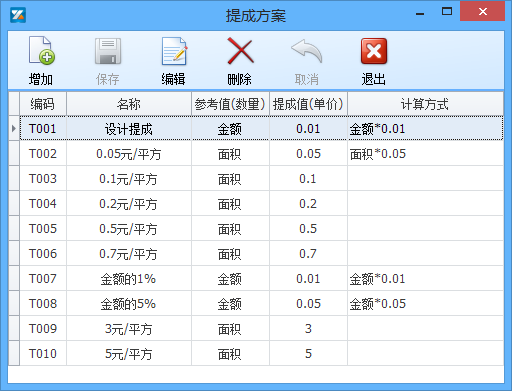The width and height of the screenshot is (512, 391).
Task: Select 提成值 cell 5 in row T010
Action: (x=308, y=353)
